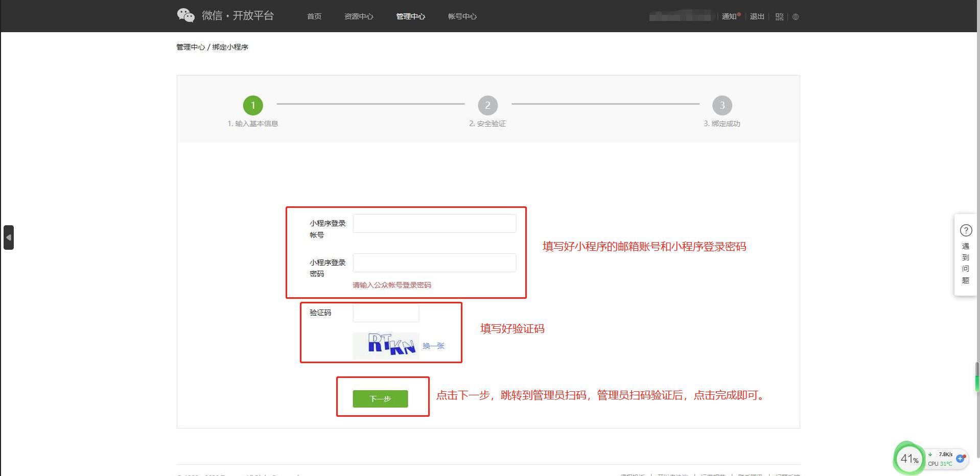Open the 资源中心 menu item

pos(359,17)
